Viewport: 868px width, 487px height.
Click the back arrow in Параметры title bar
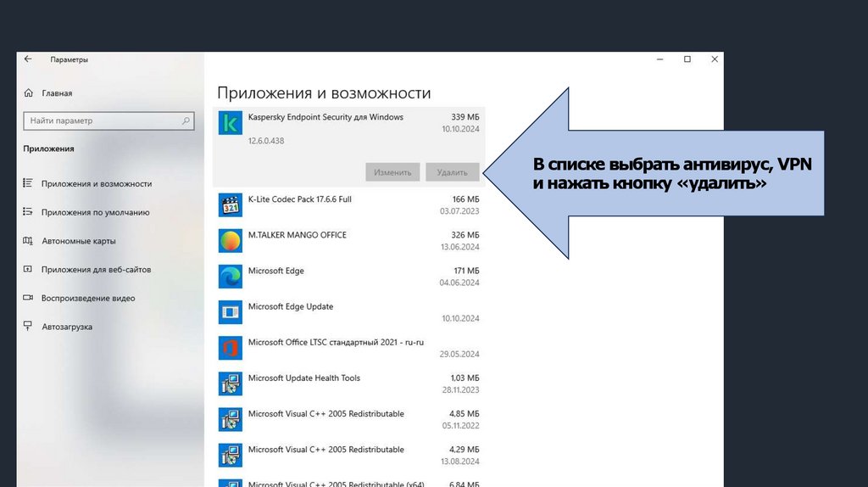[x=28, y=59]
